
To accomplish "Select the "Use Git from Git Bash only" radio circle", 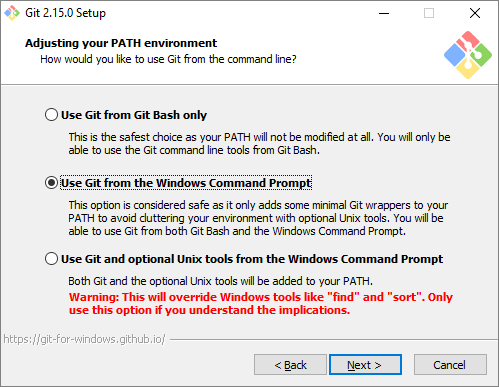I will tap(51, 115).
